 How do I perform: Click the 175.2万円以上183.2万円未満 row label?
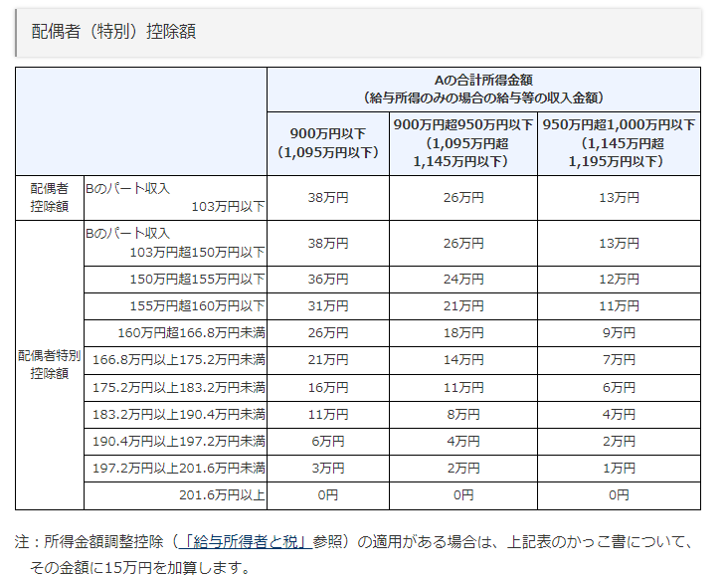[x=175, y=387]
